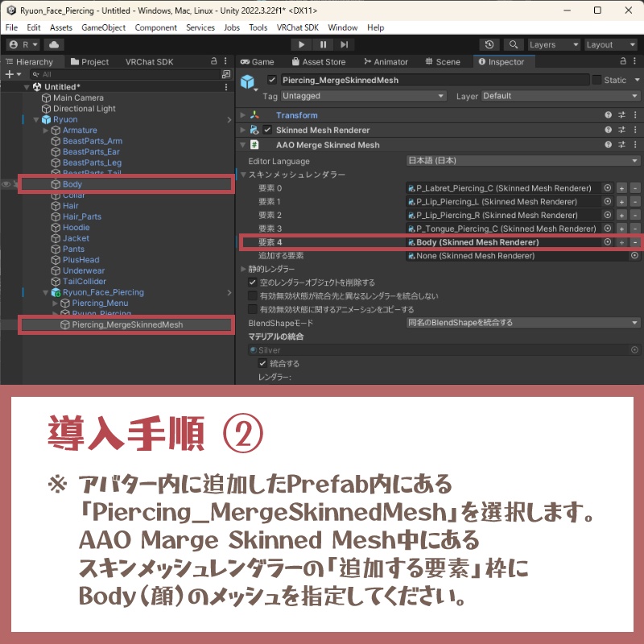Expand the Transform component

(x=243, y=115)
